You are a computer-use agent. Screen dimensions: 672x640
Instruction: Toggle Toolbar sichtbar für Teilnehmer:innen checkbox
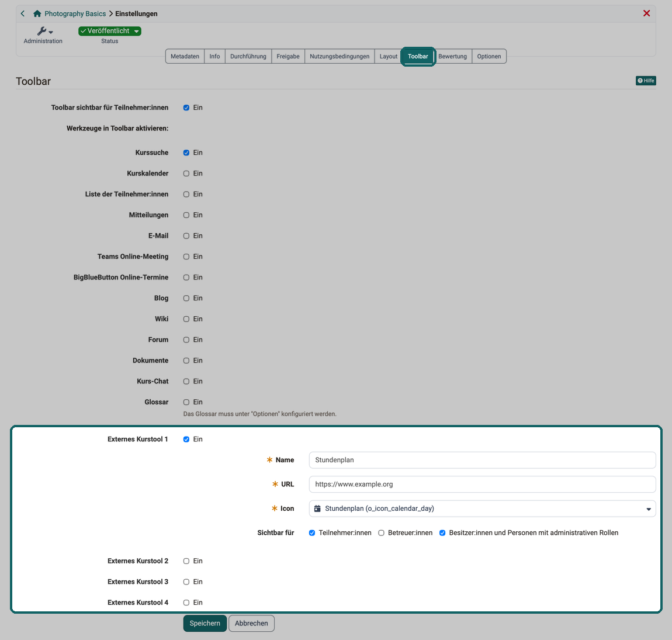186,108
